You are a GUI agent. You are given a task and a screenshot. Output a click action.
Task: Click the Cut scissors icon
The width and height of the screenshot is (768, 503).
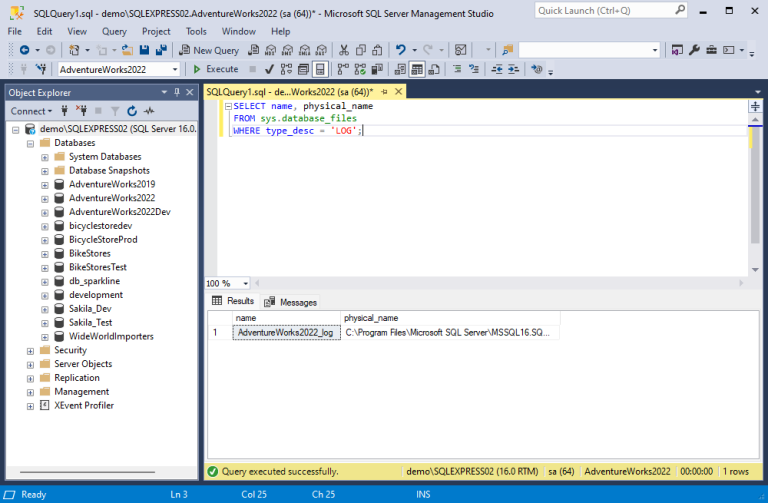[344, 50]
